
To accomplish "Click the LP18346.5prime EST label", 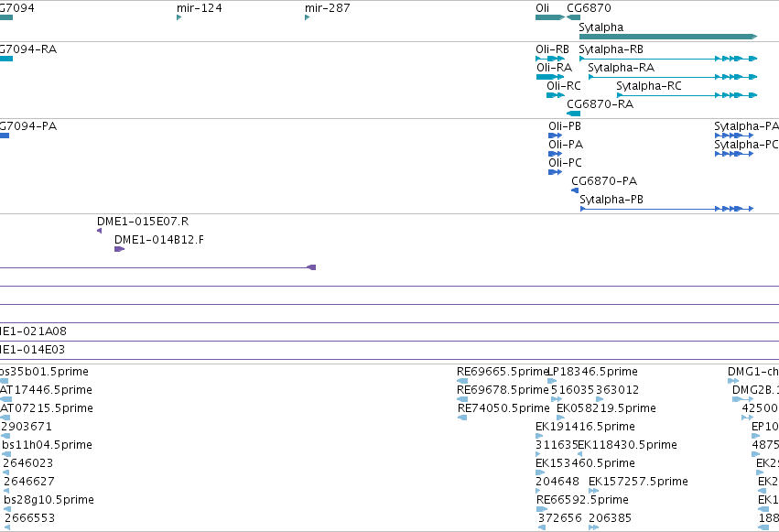I will [x=592, y=372].
